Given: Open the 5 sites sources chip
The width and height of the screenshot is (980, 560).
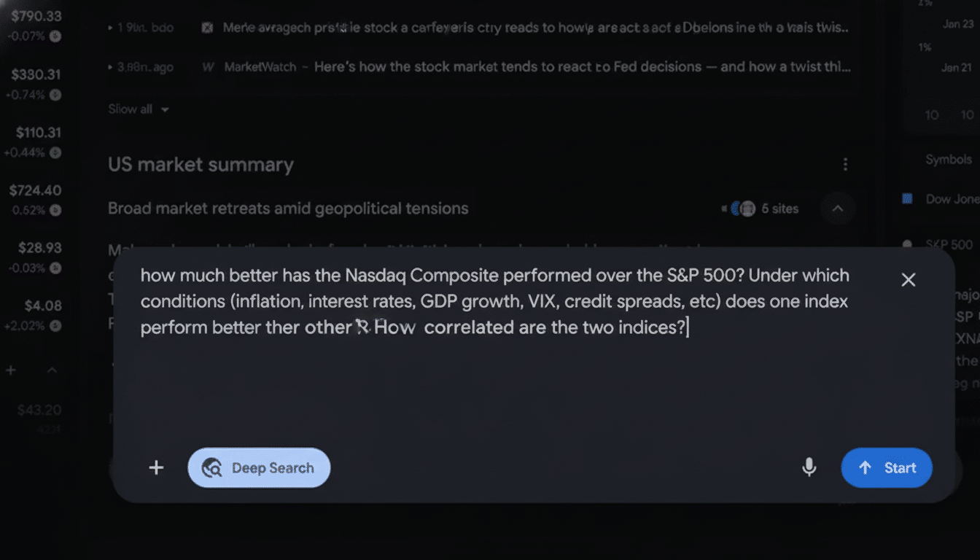Looking at the screenshot, I should (x=763, y=209).
